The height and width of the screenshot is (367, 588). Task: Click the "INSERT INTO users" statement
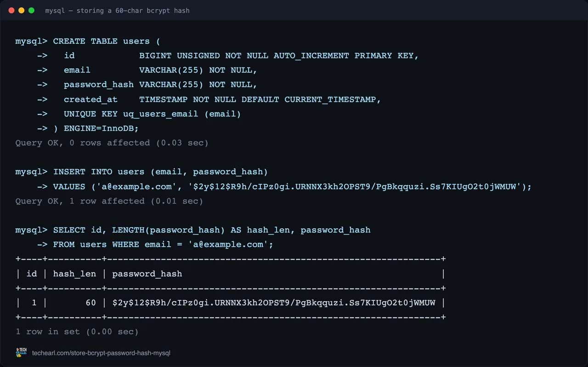[x=99, y=172]
